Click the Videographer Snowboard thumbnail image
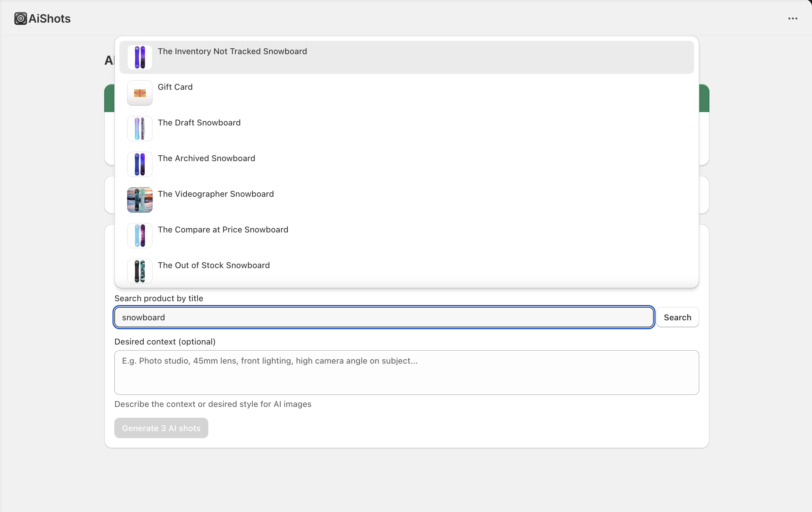 click(x=140, y=200)
